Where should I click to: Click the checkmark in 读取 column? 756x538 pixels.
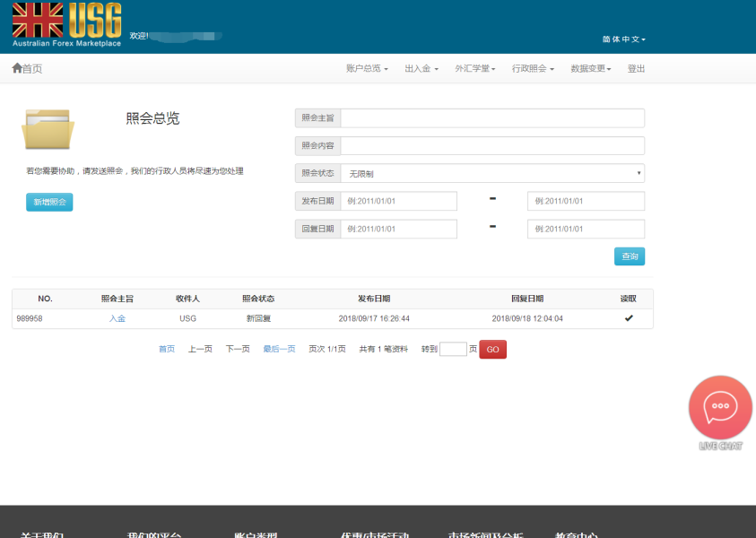(629, 318)
